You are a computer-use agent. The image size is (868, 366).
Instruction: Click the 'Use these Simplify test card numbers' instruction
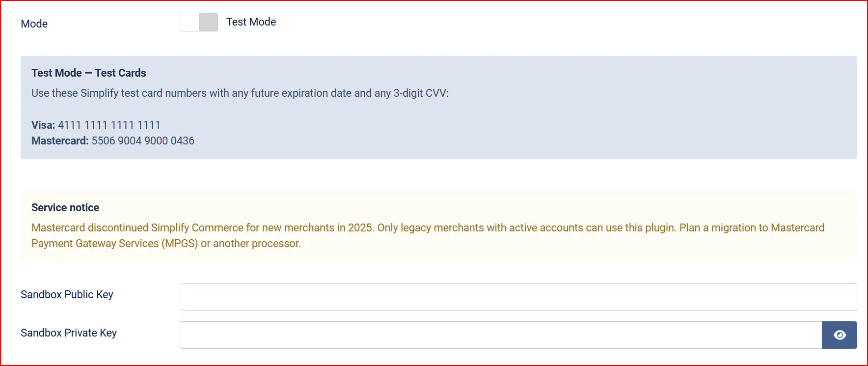click(x=240, y=93)
